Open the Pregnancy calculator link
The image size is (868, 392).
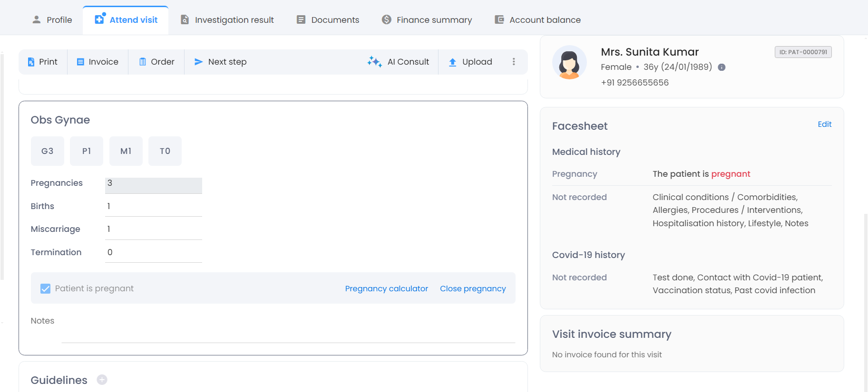pyautogui.click(x=386, y=288)
